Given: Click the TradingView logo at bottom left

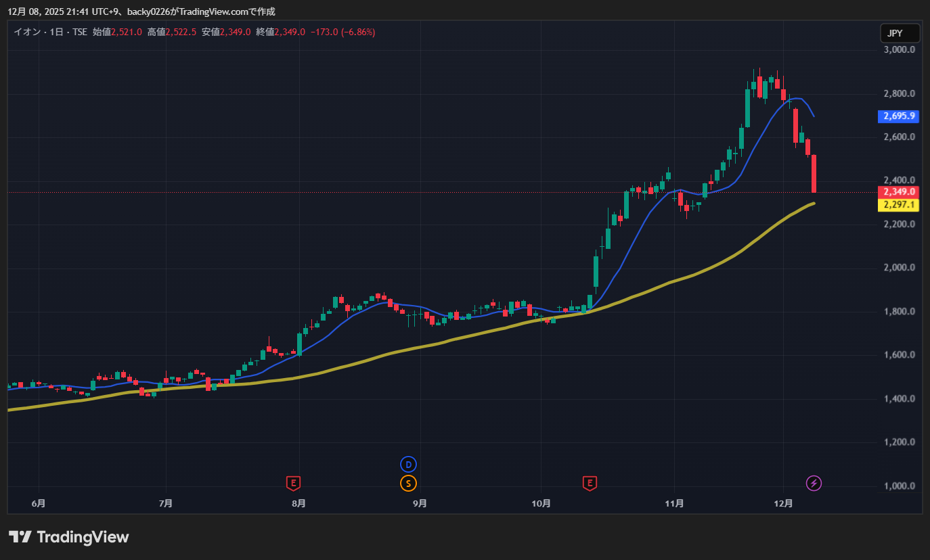Looking at the screenshot, I should (68, 537).
